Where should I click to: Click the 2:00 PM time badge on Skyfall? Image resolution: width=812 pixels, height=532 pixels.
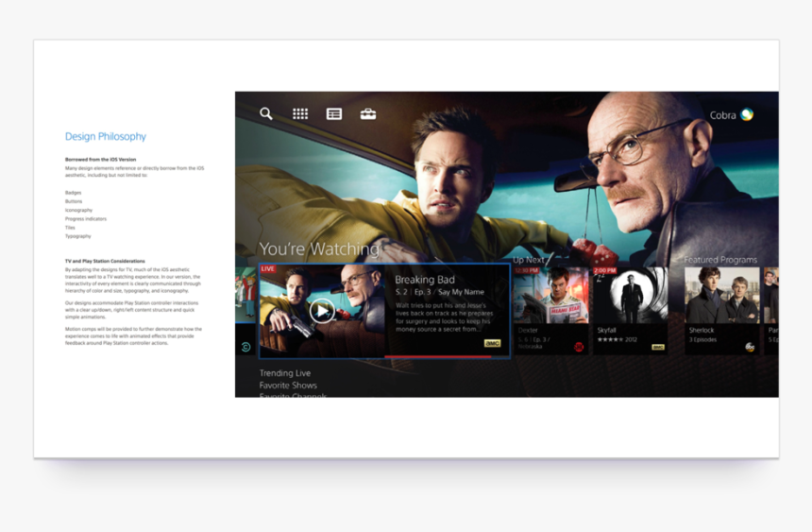[x=605, y=270]
